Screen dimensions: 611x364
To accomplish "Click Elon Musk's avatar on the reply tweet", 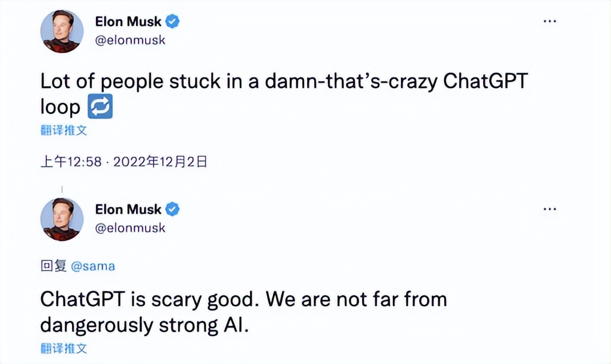I will coord(62,219).
